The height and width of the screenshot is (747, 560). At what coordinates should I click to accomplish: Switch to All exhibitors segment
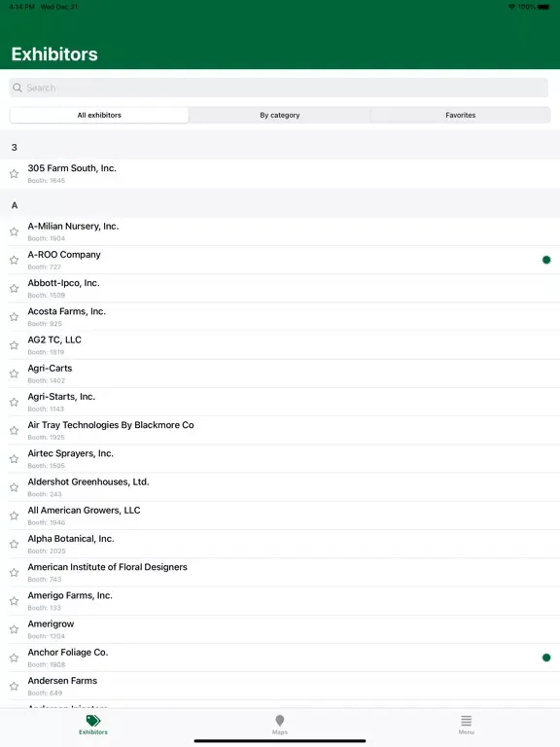click(x=99, y=115)
